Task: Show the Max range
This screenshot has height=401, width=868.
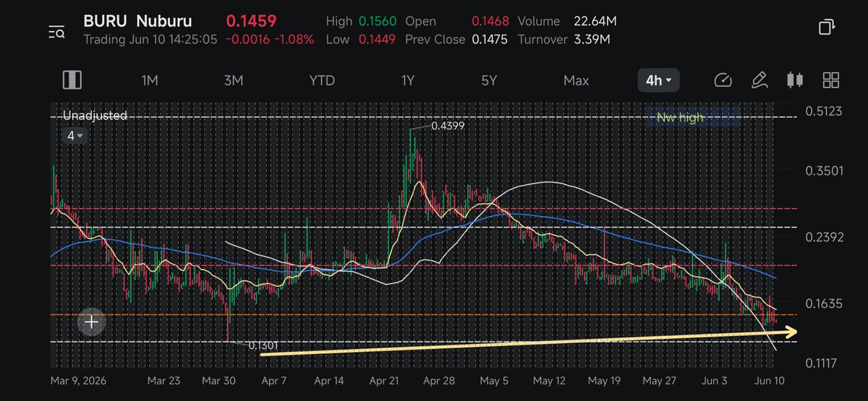Action: click(576, 80)
